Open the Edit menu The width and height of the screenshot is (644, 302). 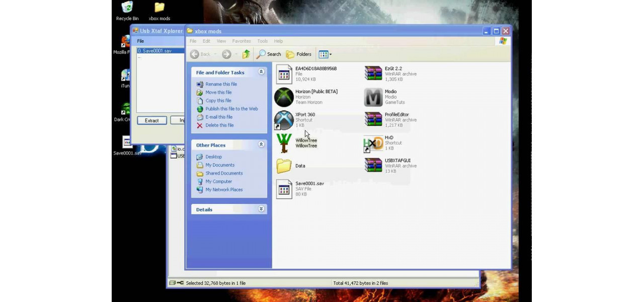click(x=206, y=41)
